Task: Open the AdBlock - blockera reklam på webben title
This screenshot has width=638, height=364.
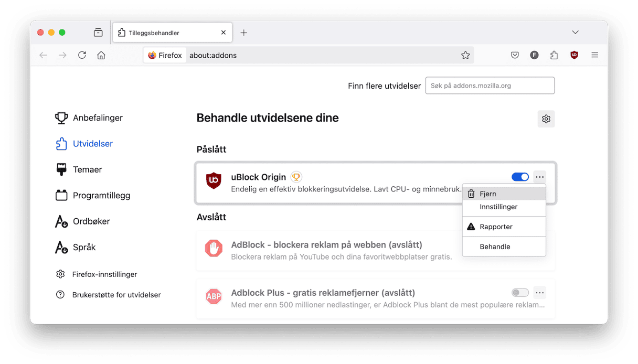Action: tap(327, 245)
